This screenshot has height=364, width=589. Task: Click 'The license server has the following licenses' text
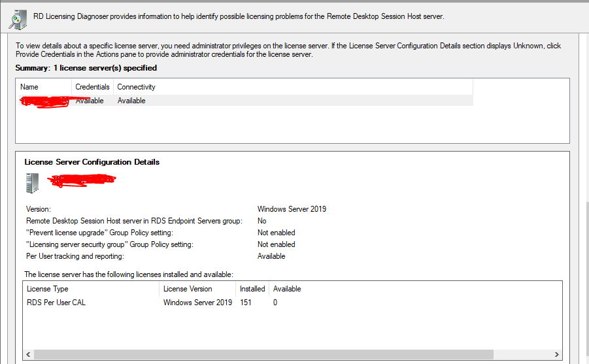point(129,274)
